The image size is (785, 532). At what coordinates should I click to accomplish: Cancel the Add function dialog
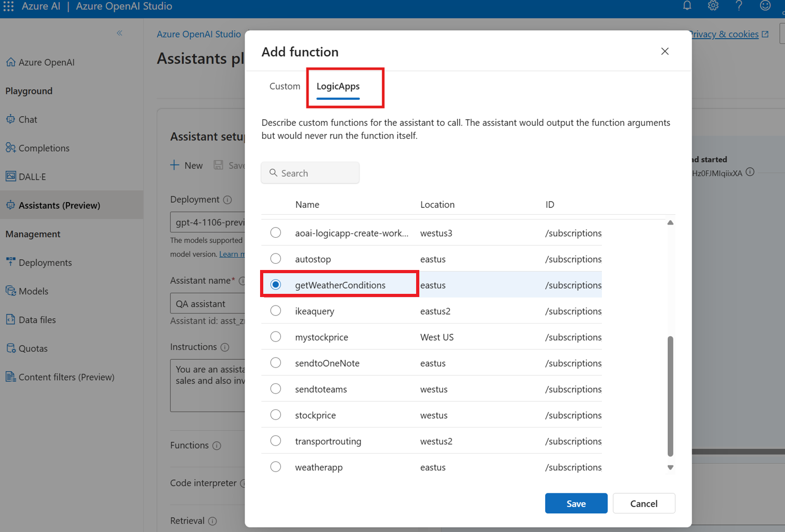(644, 503)
